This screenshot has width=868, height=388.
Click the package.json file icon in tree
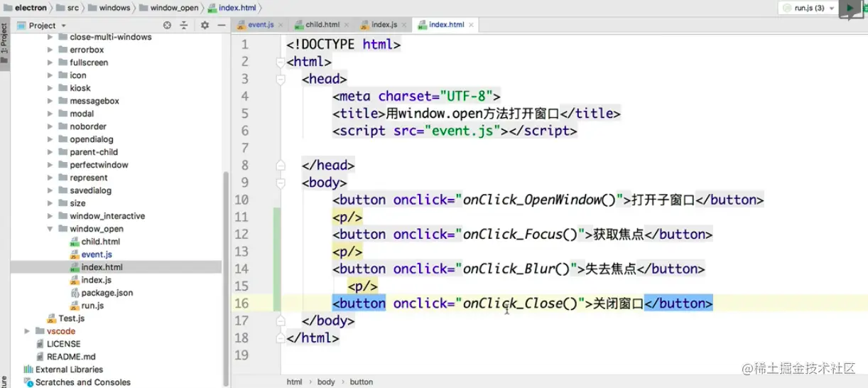(75, 293)
